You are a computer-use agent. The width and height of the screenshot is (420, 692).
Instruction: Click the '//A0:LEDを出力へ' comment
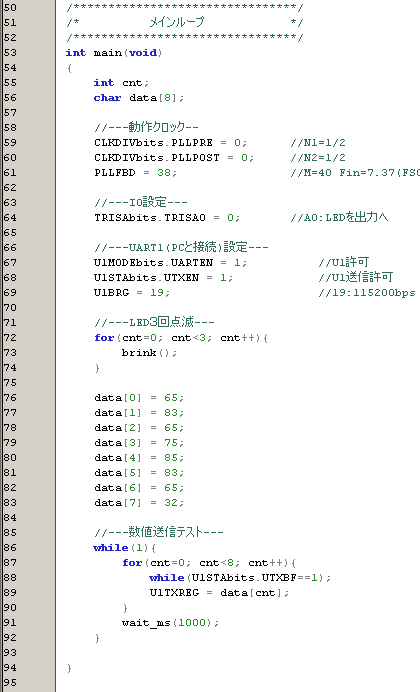click(x=339, y=217)
